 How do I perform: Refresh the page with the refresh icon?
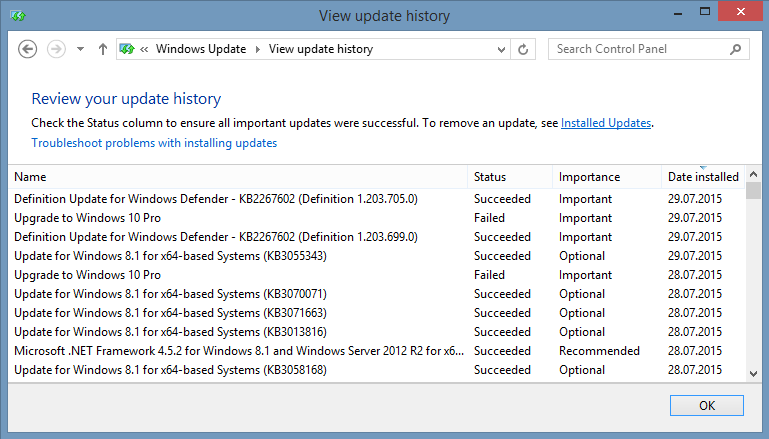pos(523,49)
